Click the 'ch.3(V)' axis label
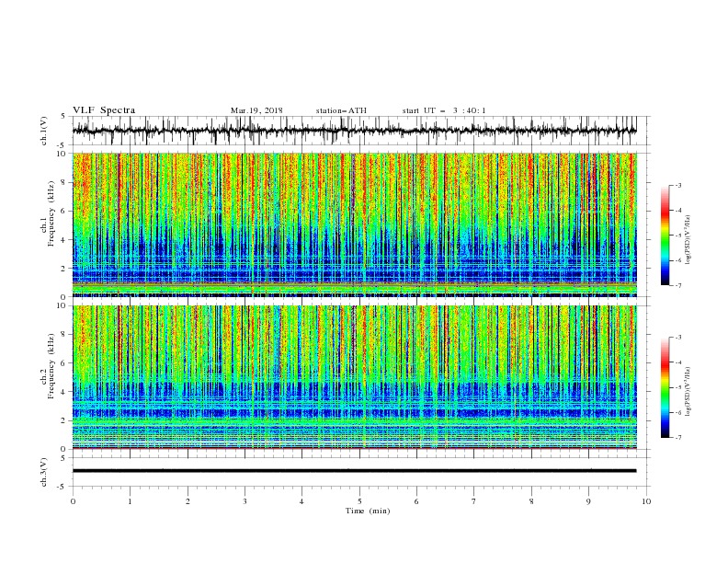The height and width of the screenshot is (563, 728). tap(44, 472)
